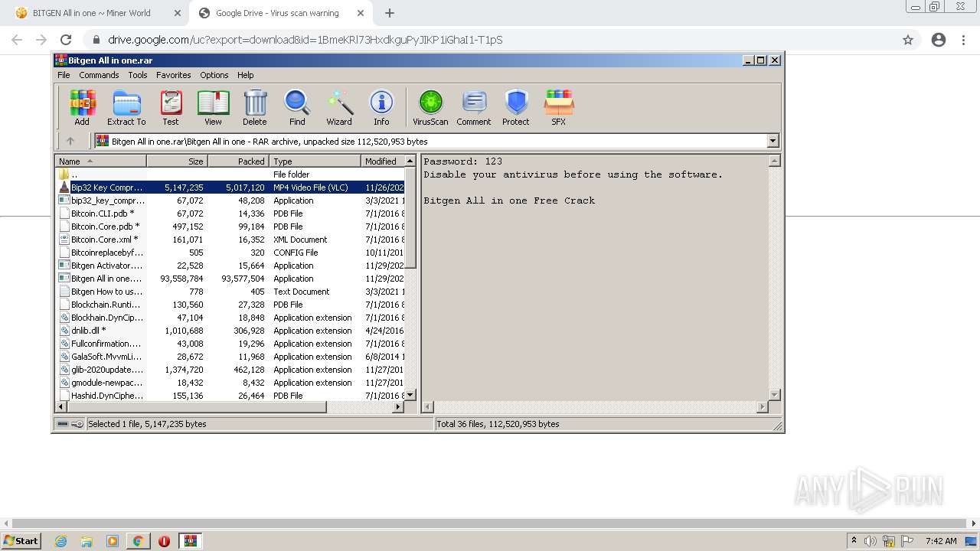This screenshot has width=980, height=551.
Task: Click the Delete recycle bin icon
Action: (255, 107)
